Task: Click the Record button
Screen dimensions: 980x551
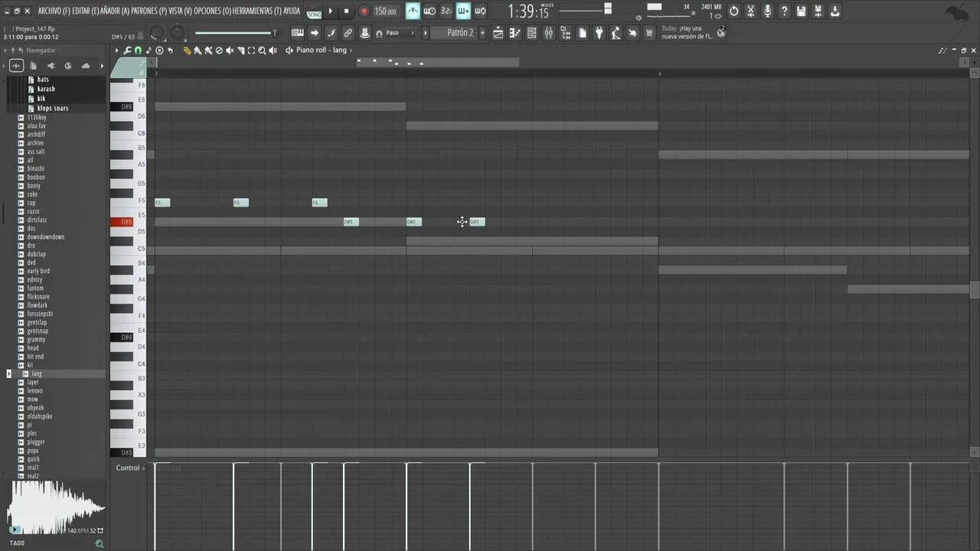Action: pos(364,11)
